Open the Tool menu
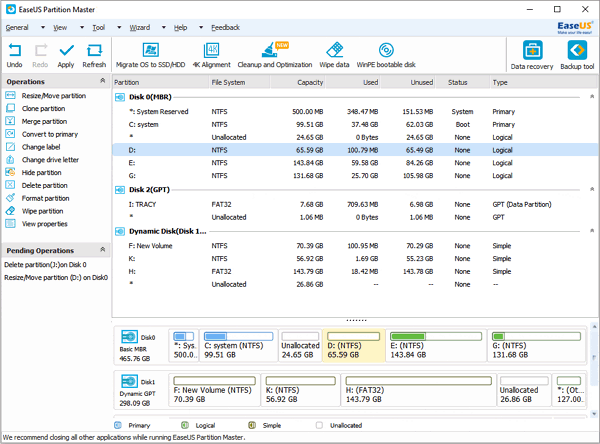The width and height of the screenshot is (600, 444). pos(98,28)
